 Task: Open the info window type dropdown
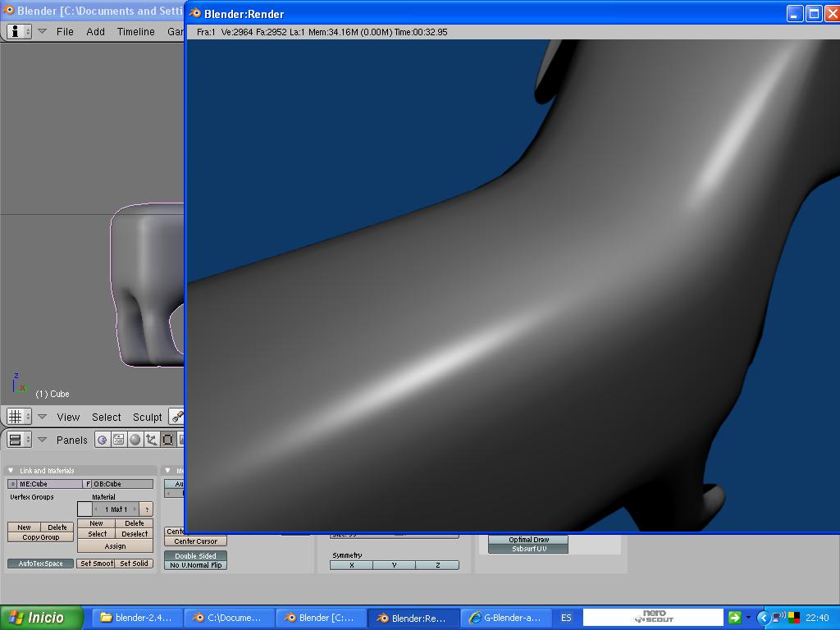19,31
